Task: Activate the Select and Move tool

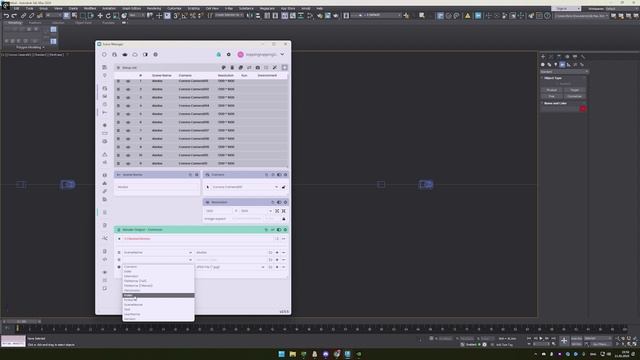Action: [x=100, y=16]
